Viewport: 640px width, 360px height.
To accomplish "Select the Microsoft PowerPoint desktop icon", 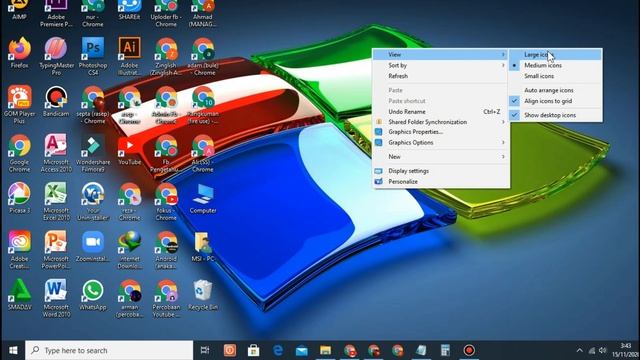I will coord(56,250).
